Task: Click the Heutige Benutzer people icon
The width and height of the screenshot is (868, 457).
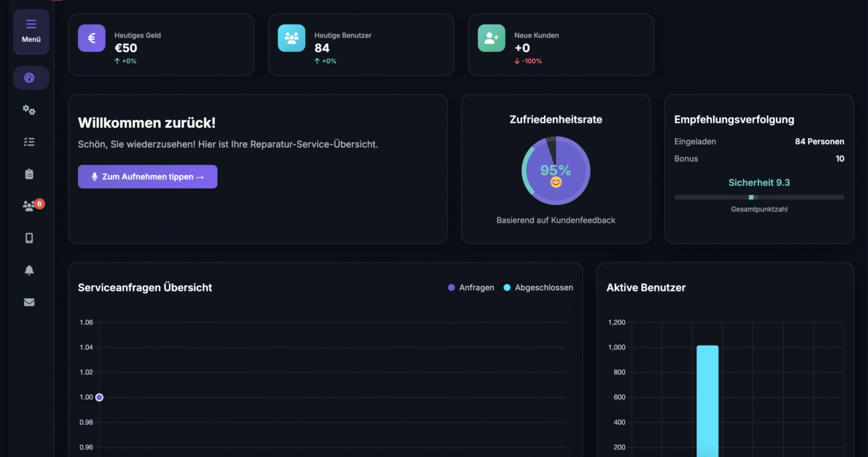Action: click(291, 38)
